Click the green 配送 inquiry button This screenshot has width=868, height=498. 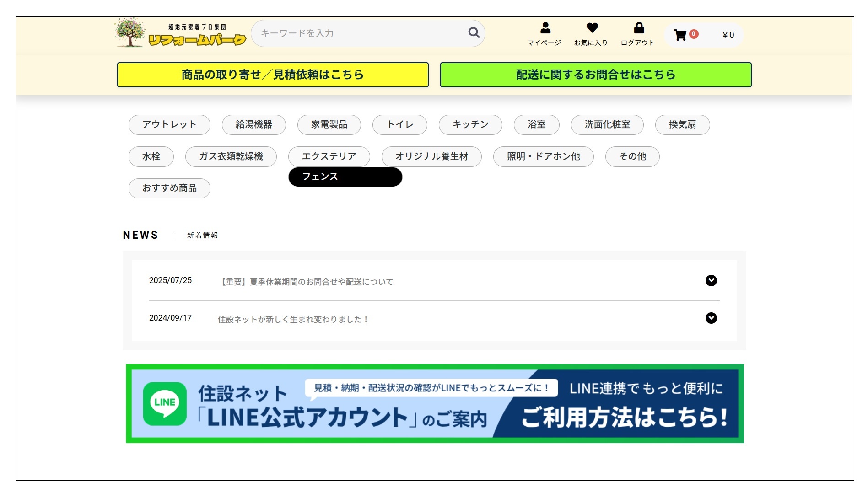pyautogui.click(x=595, y=75)
